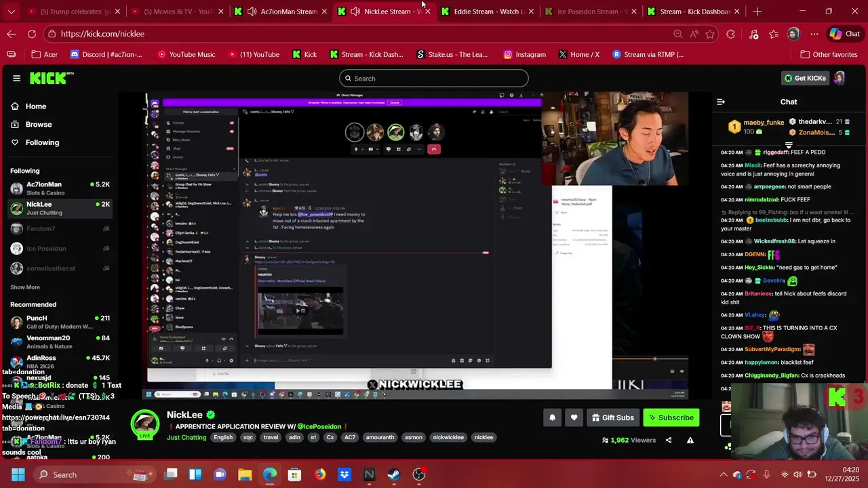This screenshot has height=488, width=868.
Task: Open the Just Chatting category link
Action: [x=186, y=438]
